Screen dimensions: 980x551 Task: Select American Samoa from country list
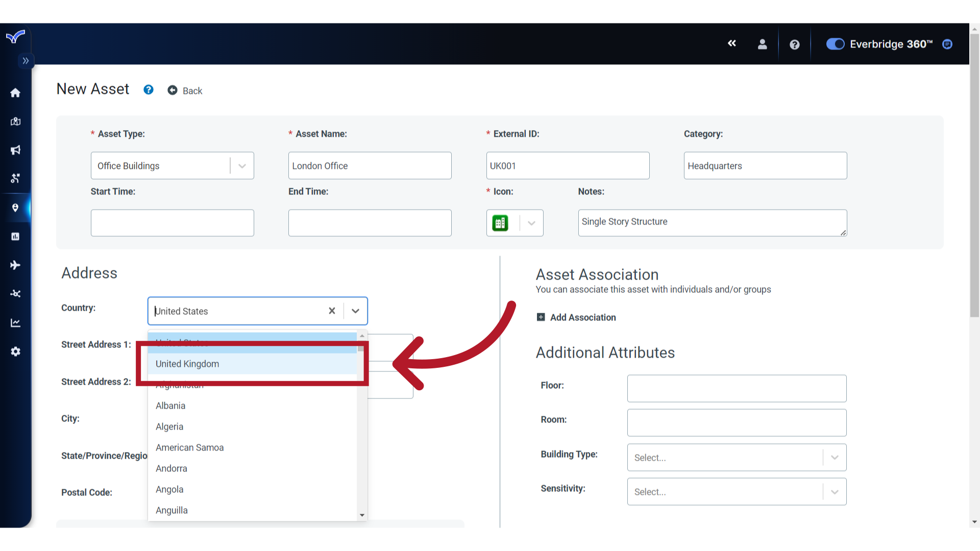pyautogui.click(x=253, y=447)
